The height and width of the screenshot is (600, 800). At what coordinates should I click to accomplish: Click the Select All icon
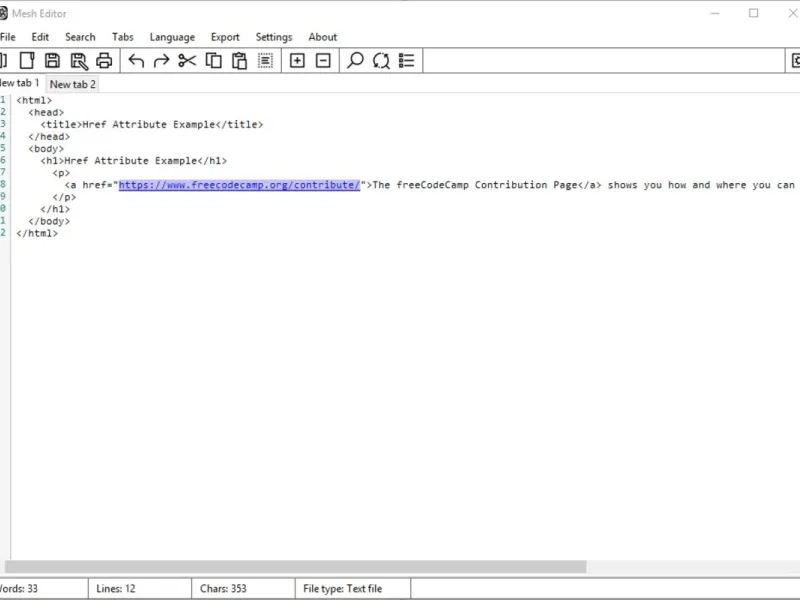265,61
